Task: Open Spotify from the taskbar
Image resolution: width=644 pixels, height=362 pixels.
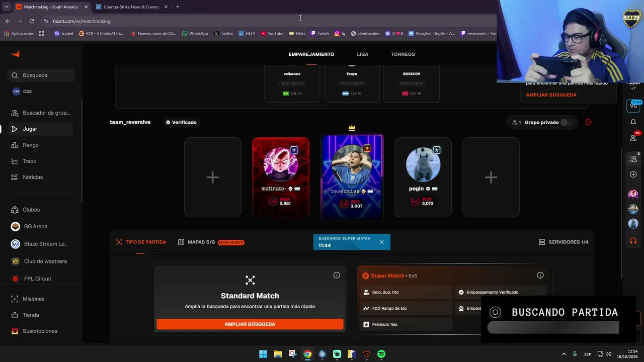Action: click(x=381, y=354)
